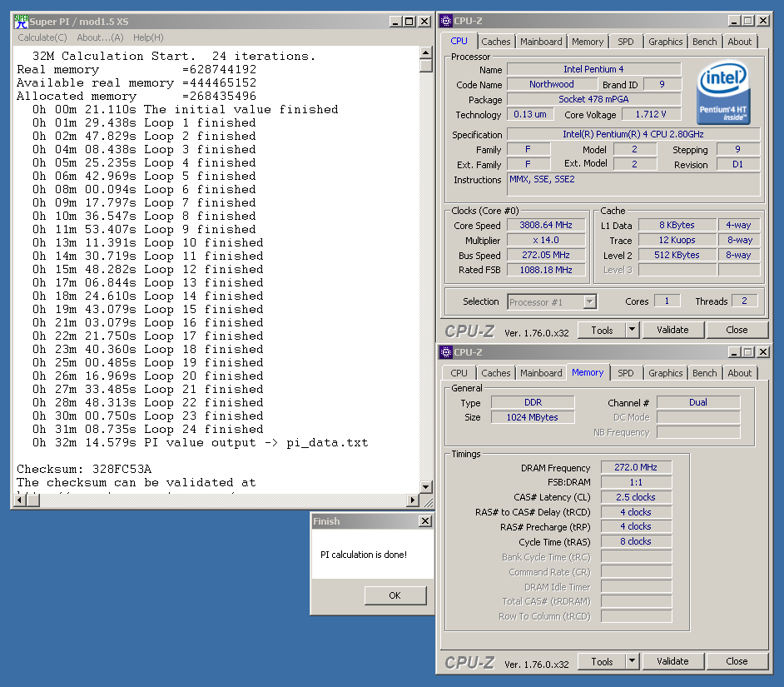This screenshot has height=687, width=784.
Task: Click Super PI horizontal scrollbar left arrow
Action: [20, 500]
